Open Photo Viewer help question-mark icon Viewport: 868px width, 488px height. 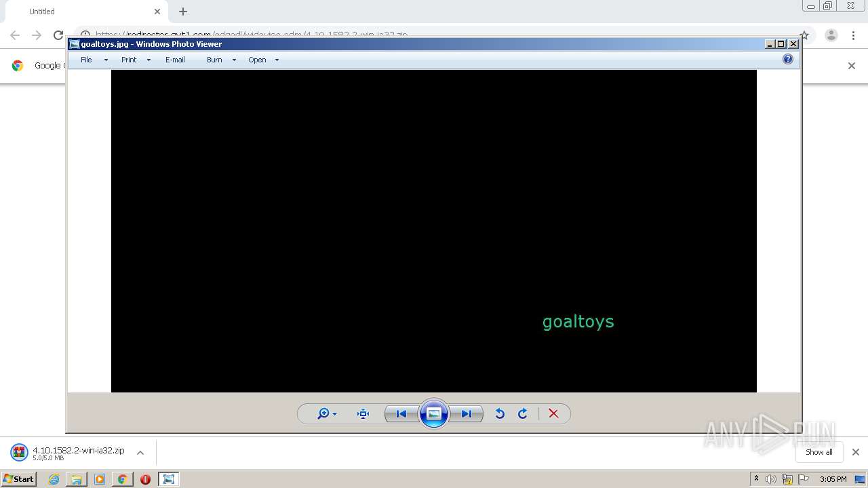(x=787, y=59)
